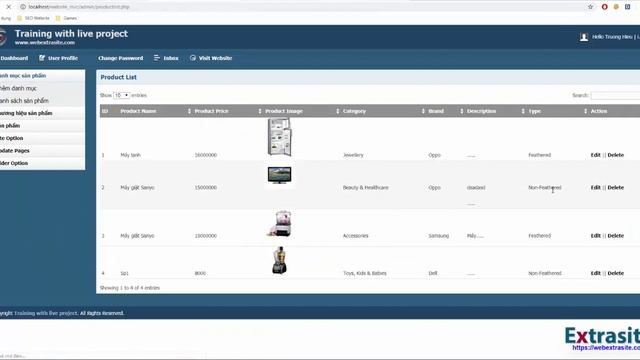Click the Samsung brand cell
Image resolution: width=640 pixels, height=360 pixels.
click(x=439, y=236)
